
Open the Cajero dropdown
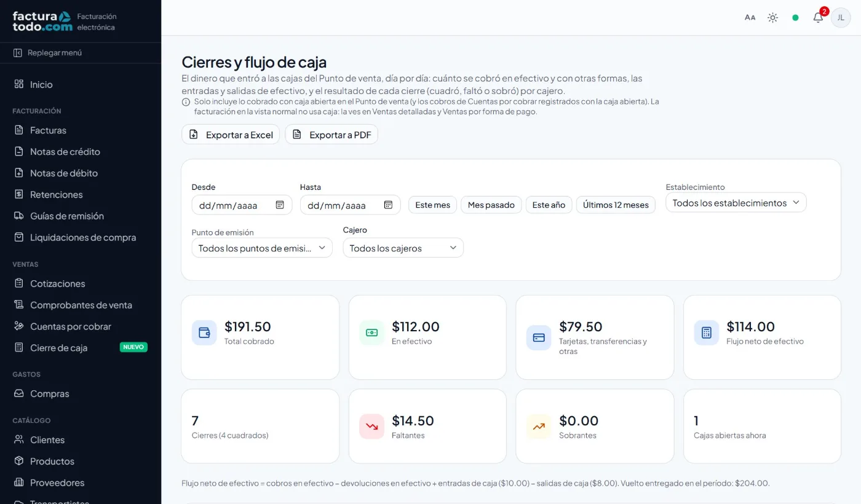click(403, 248)
